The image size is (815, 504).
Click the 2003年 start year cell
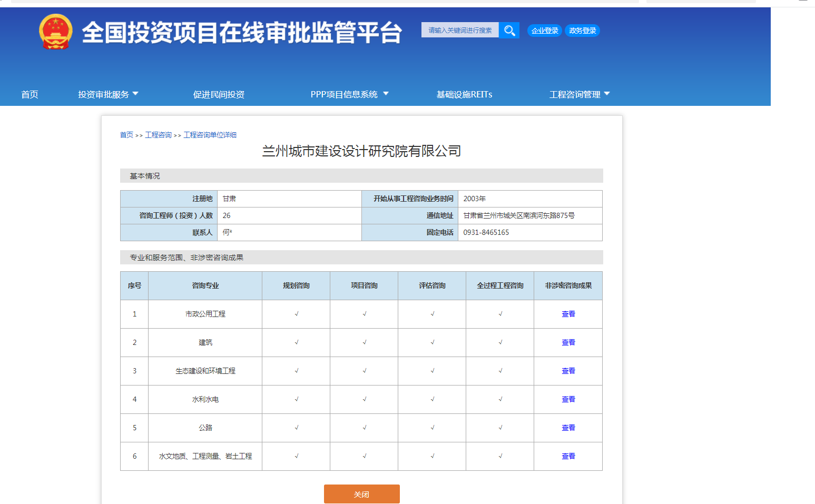[x=530, y=199]
